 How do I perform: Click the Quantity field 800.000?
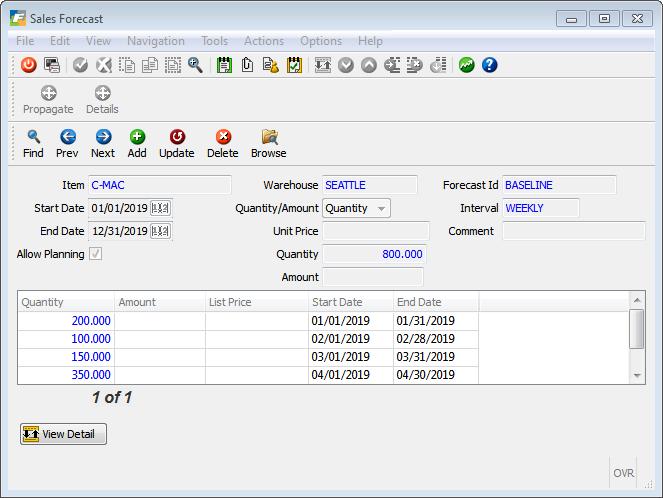[374, 254]
